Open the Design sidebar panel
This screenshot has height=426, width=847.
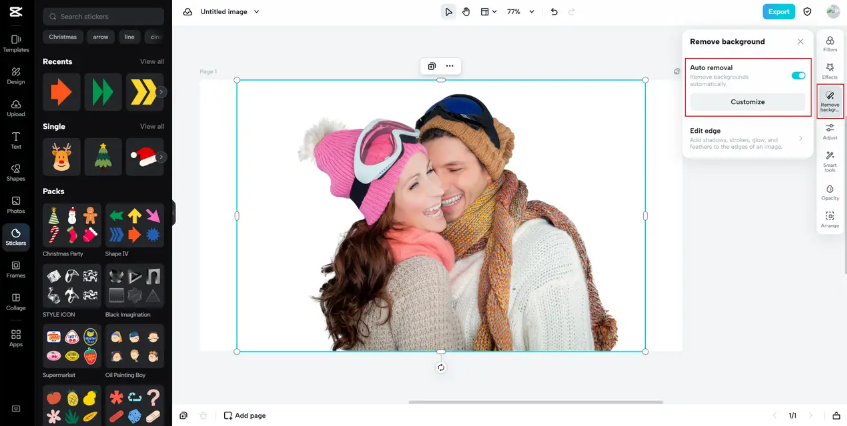[x=16, y=76]
